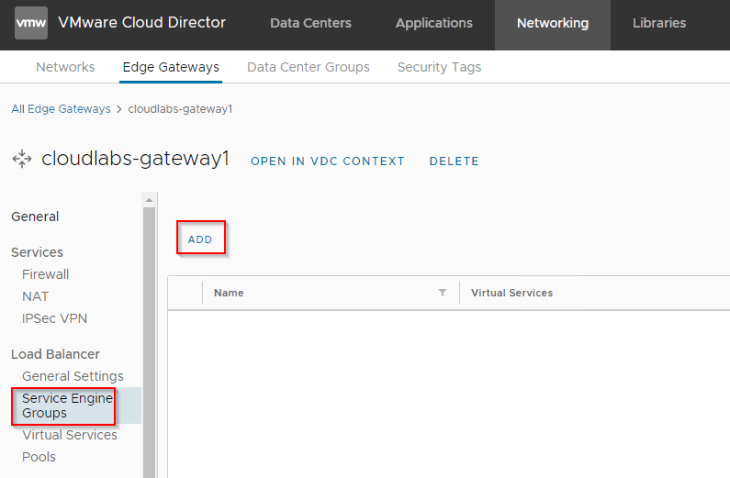This screenshot has height=478, width=730.
Task: Switch to the Security Tags tab
Action: click(439, 67)
